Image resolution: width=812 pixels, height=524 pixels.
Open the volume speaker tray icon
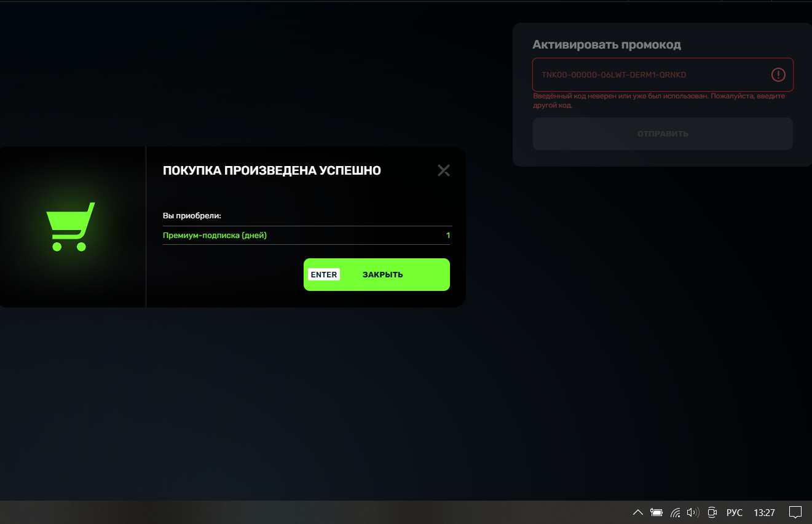[693, 512]
